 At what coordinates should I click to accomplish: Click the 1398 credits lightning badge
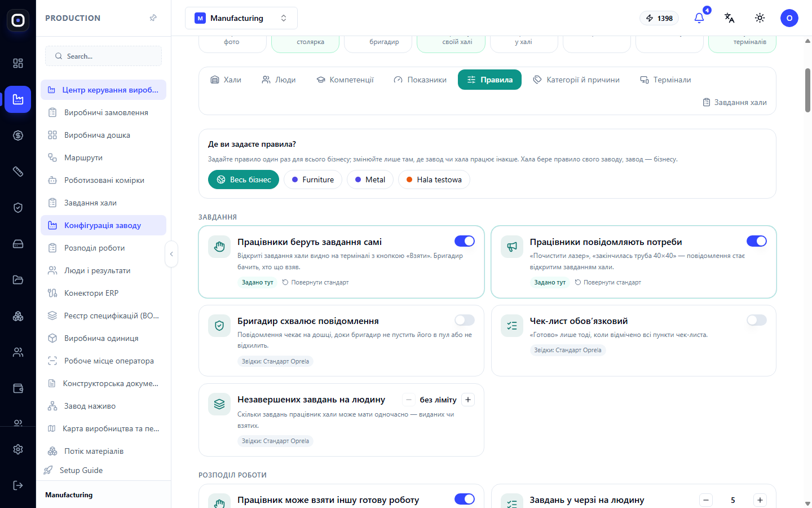(x=659, y=18)
